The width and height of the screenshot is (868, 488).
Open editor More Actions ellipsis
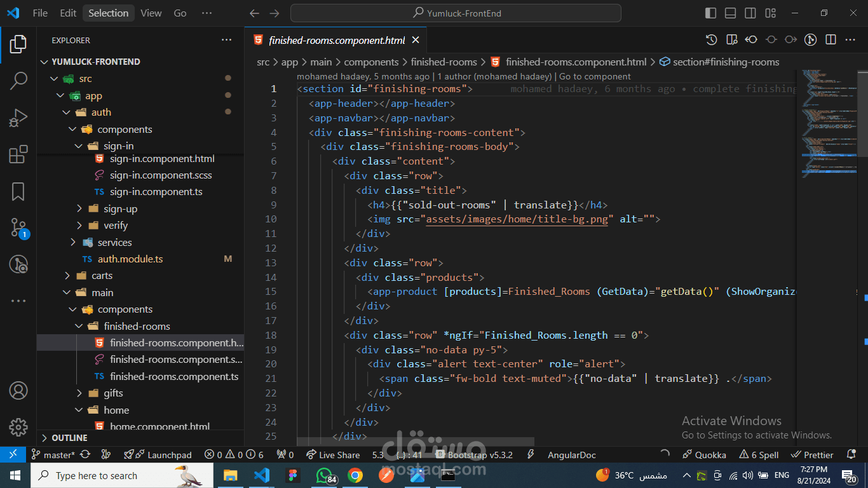pos(850,40)
